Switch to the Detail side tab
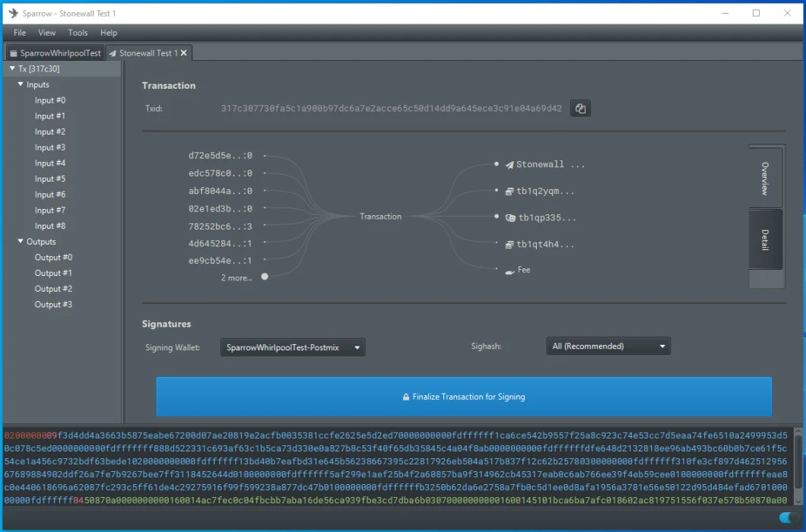This screenshot has width=806, height=532. click(x=765, y=240)
